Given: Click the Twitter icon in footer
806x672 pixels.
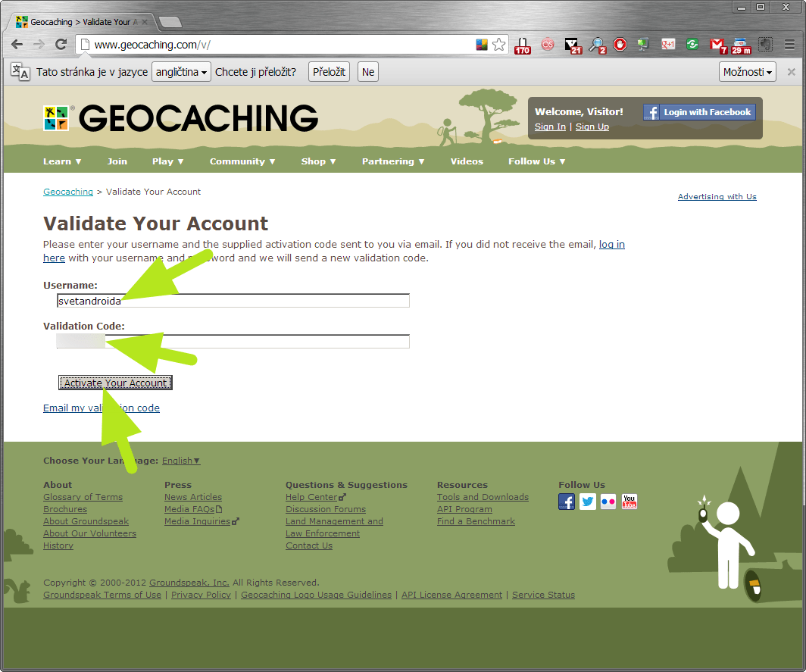Looking at the screenshot, I should [588, 502].
